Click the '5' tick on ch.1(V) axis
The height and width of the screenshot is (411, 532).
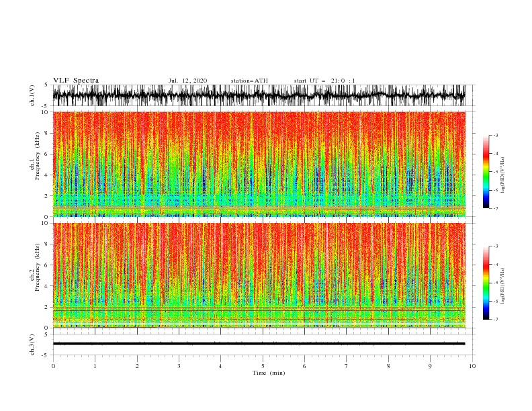tap(46, 85)
